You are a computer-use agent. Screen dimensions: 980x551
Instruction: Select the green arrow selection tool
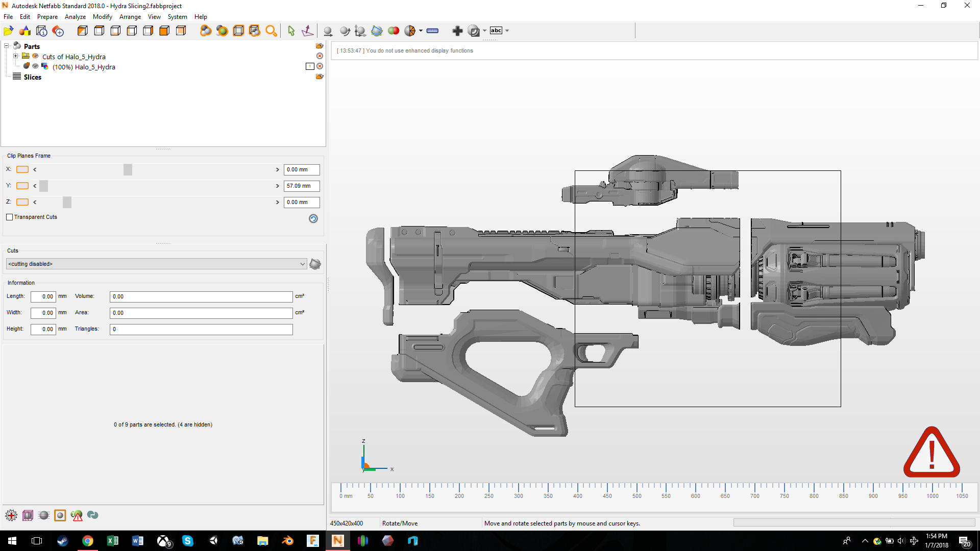pos(291,31)
